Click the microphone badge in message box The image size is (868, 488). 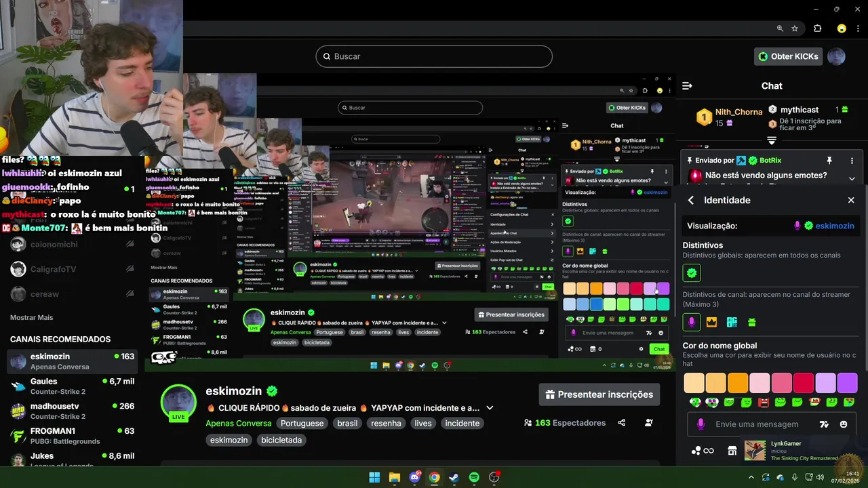pos(701,424)
